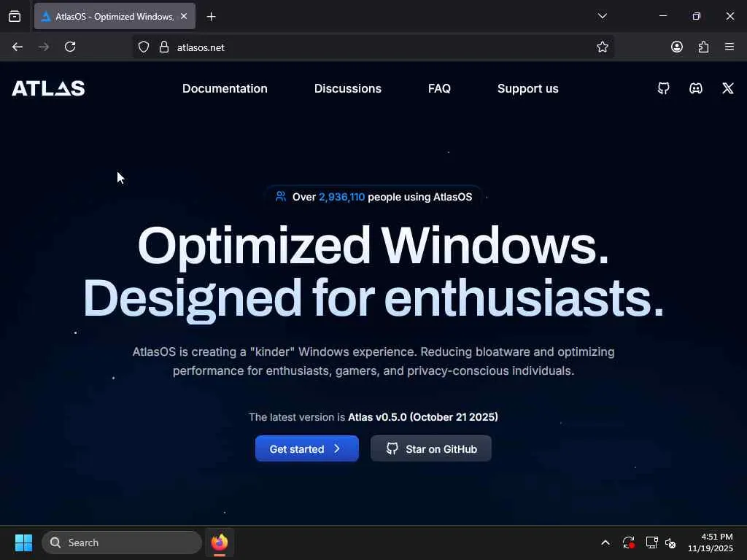Open the Documentation menu item

pos(225,88)
